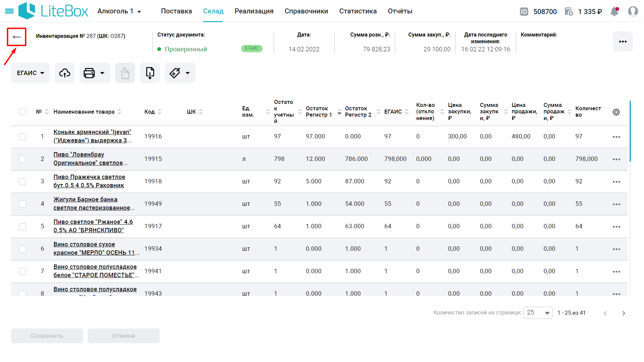Click the date 14.02.2022 value

(304, 49)
